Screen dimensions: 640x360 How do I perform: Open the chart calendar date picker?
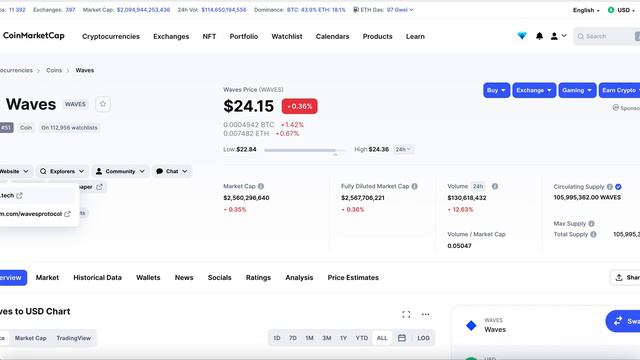pos(402,338)
